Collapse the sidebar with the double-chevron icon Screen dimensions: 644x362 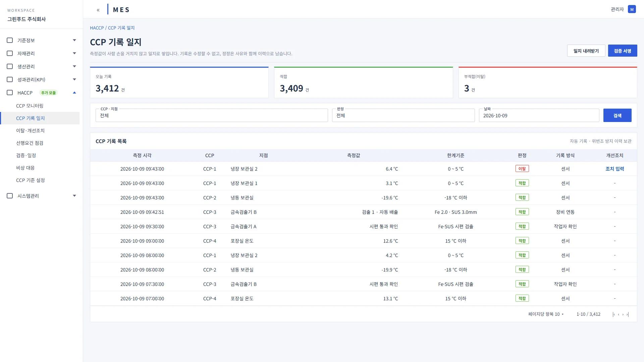[x=98, y=10]
